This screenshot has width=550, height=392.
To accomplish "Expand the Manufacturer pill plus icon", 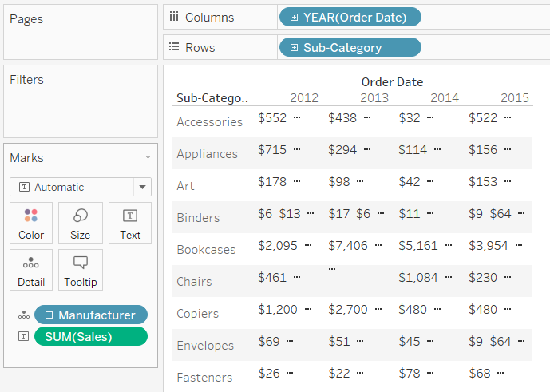I will pyautogui.click(x=49, y=315).
